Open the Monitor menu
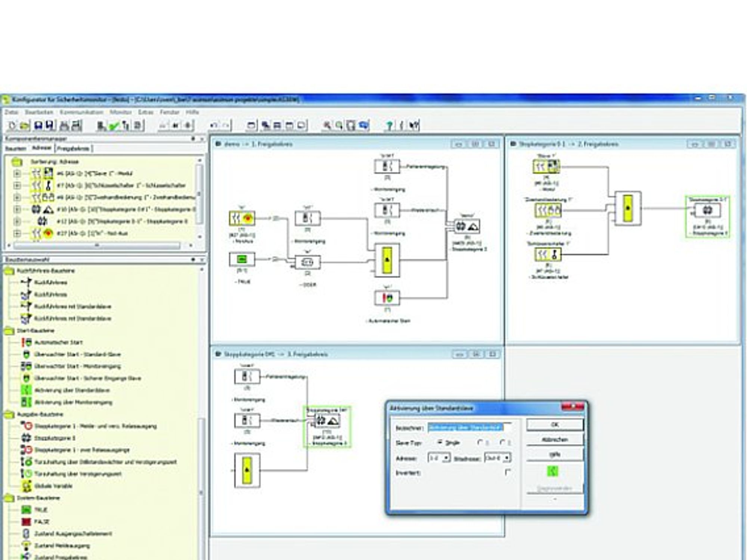747x560 pixels. [x=121, y=112]
